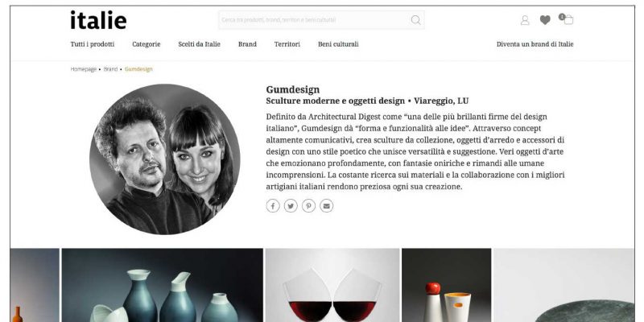Click Diventa un brand di Italie link
The image size is (644, 322).
pyautogui.click(x=535, y=44)
